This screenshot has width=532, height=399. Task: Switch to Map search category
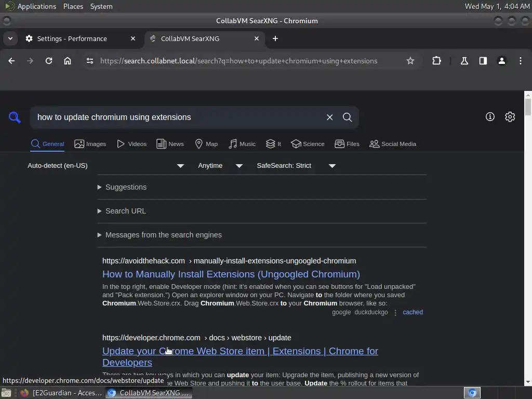[206, 144]
